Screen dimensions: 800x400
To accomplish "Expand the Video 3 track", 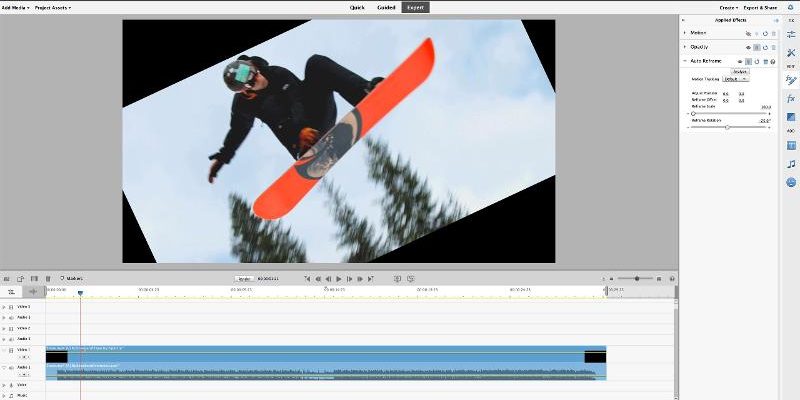I will coord(4,307).
